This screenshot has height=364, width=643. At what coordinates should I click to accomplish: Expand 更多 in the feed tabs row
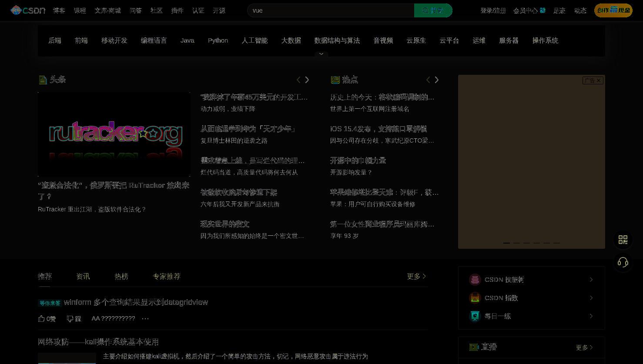pyautogui.click(x=417, y=277)
